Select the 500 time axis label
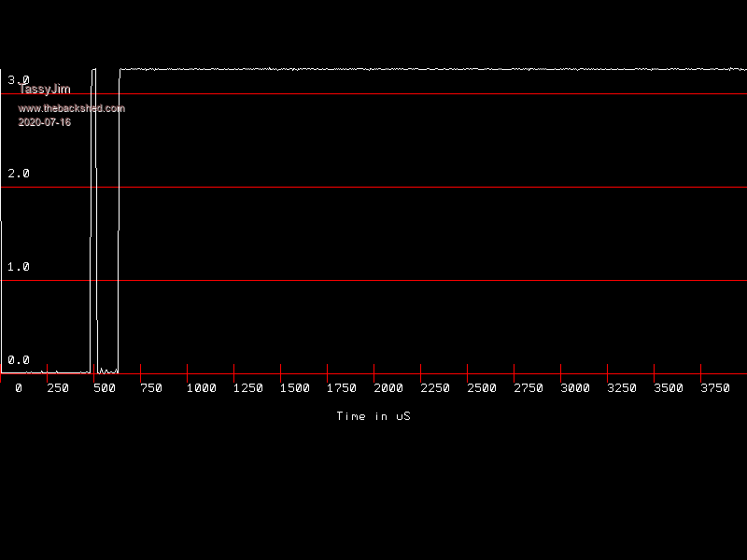Screen dimensions: 747x560 [104, 388]
